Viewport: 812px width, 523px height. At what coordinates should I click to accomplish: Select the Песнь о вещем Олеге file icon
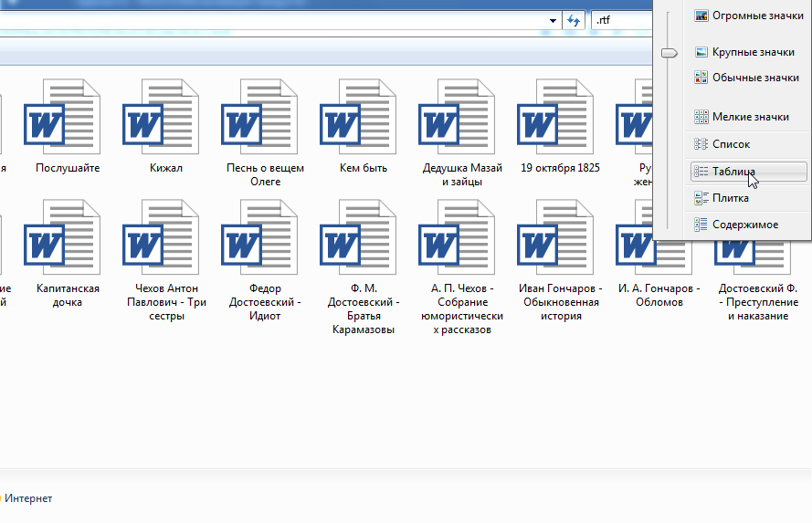pyautogui.click(x=259, y=117)
